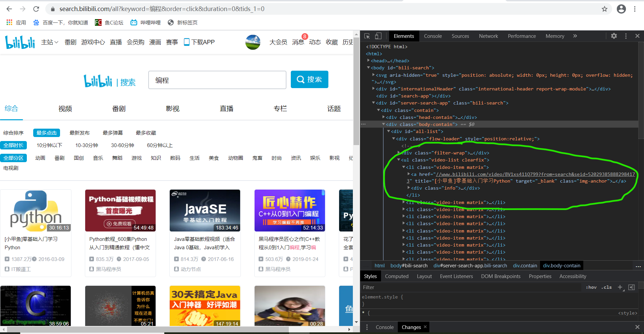Open the 哔哩哔哩 bookmark
Image resolution: width=644 pixels, height=334 pixels.
tap(146, 22)
